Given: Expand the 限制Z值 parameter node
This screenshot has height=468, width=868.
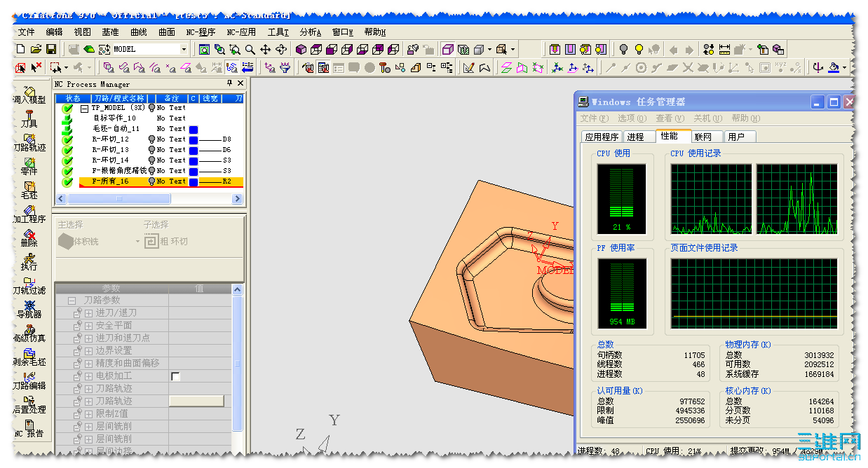Looking at the screenshot, I should pyautogui.click(x=89, y=413).
